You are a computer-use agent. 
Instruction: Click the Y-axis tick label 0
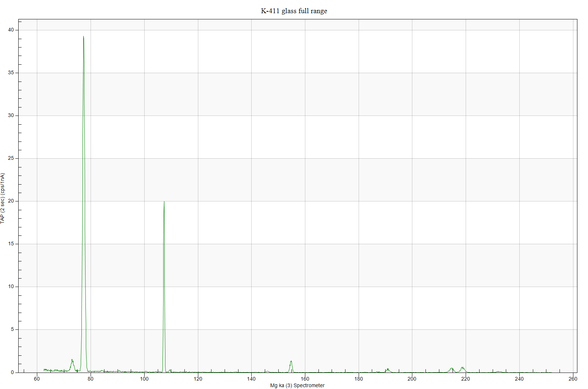pyautogui.click(x=12, y=372)
